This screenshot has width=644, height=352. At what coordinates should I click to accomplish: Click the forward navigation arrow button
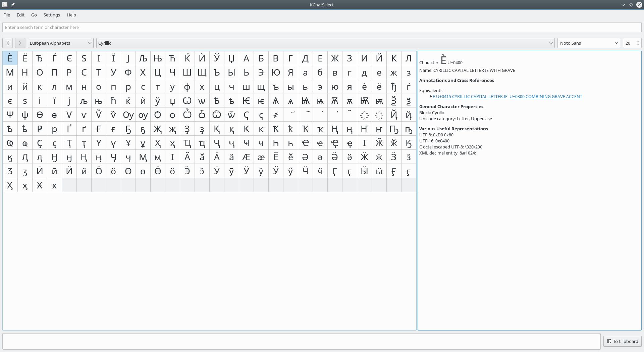20,43
